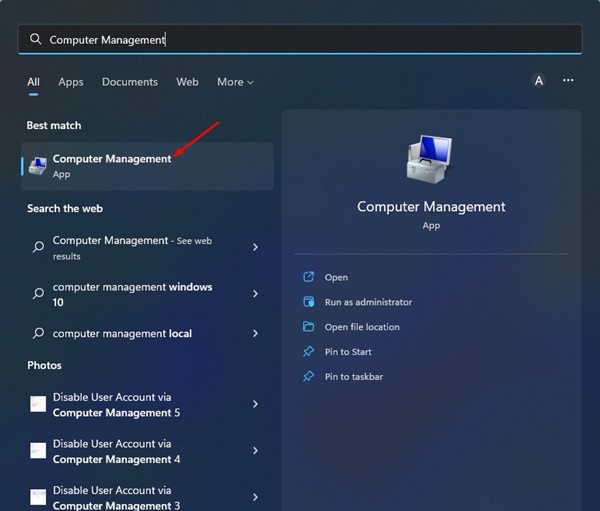
Task: Expand the "Computer Management 5" photo result arrow
Action: coord(256,404)
